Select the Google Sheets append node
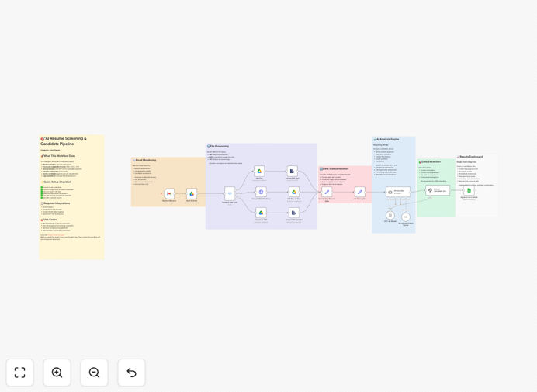This screenshot has width=537, height=392. (469, 190)
